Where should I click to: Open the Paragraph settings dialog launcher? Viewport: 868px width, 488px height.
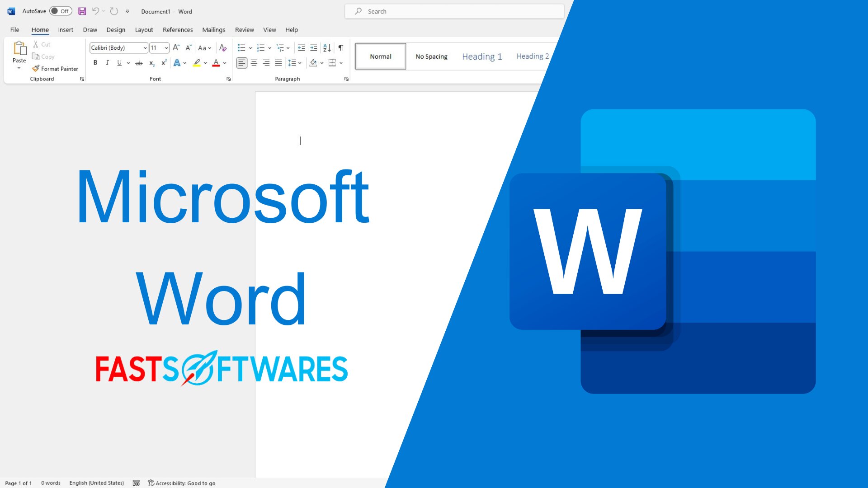347,79
